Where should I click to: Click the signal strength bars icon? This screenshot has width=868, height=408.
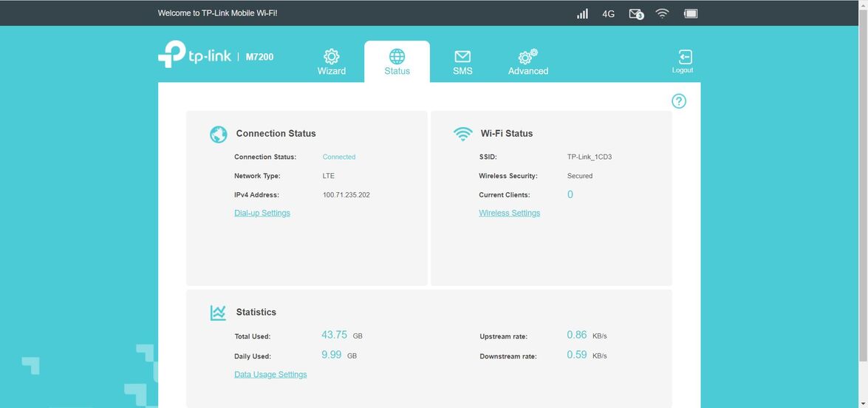tap(582, 13)
